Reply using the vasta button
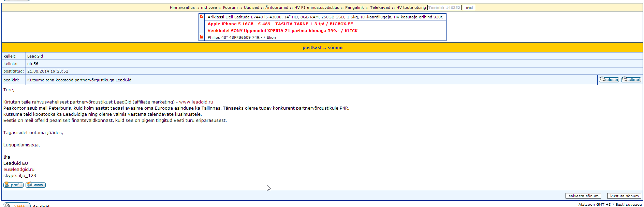 [17, 205]
